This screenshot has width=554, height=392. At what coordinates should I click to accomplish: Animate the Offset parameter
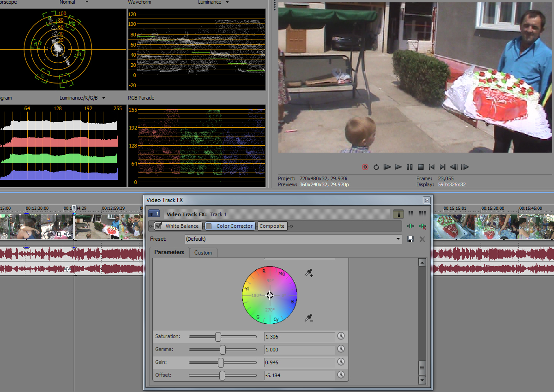(x=341, y=375)
